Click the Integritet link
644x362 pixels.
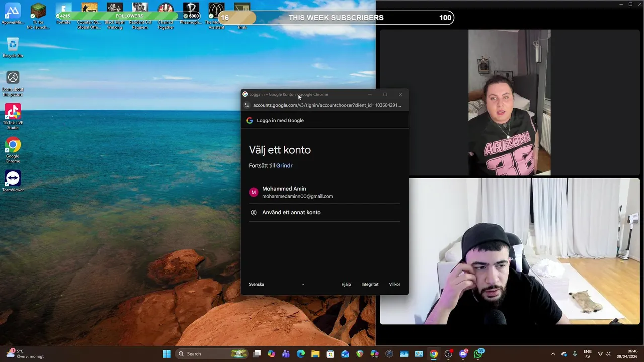click(x=370, y=284)
